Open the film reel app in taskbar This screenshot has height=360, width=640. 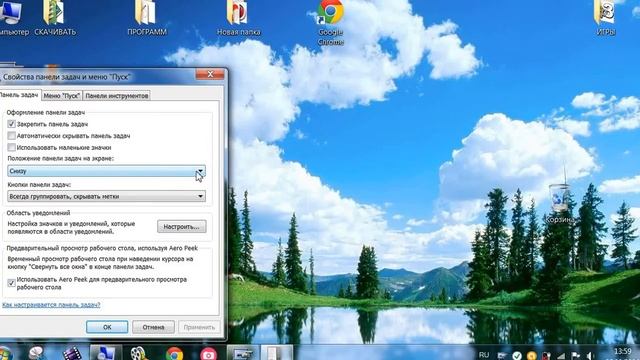point(139,353)
